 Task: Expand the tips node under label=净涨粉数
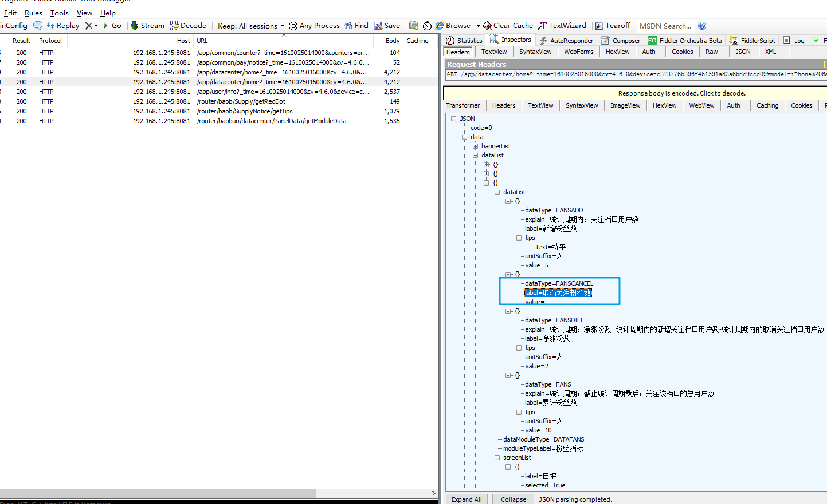pyautogui.click(x=519, y=348)
